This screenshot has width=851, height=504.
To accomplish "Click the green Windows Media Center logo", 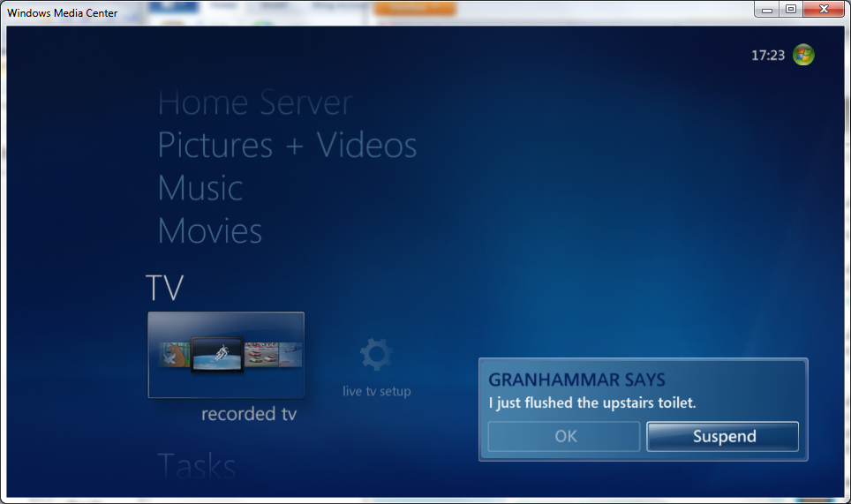I will pos(803,55).
